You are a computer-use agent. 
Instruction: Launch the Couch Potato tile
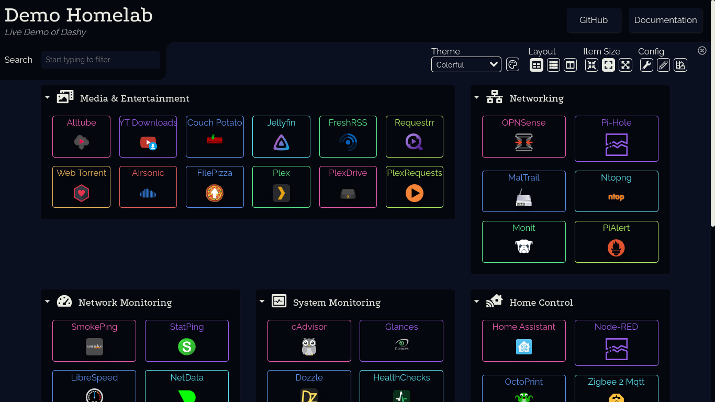coord(215,136)
